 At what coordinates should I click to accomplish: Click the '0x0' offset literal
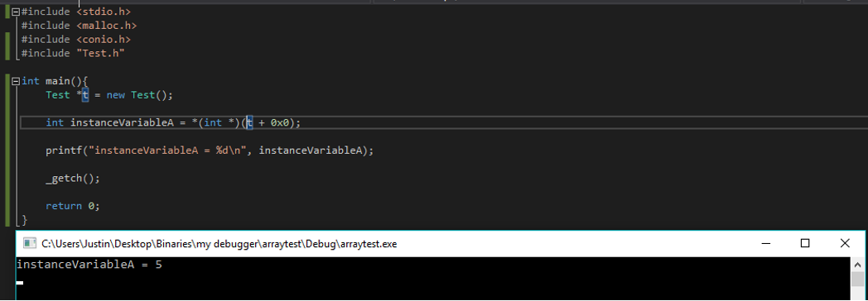tap(280, 122)
